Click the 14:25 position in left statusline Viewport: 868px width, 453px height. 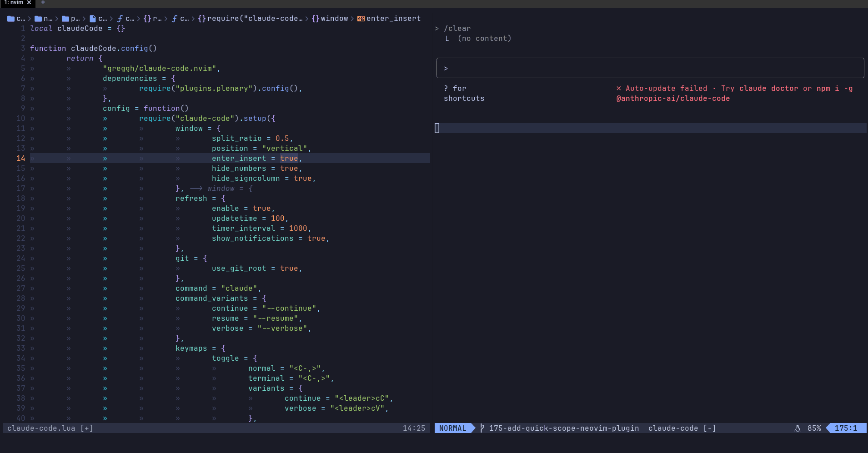[x=414, y=428]
